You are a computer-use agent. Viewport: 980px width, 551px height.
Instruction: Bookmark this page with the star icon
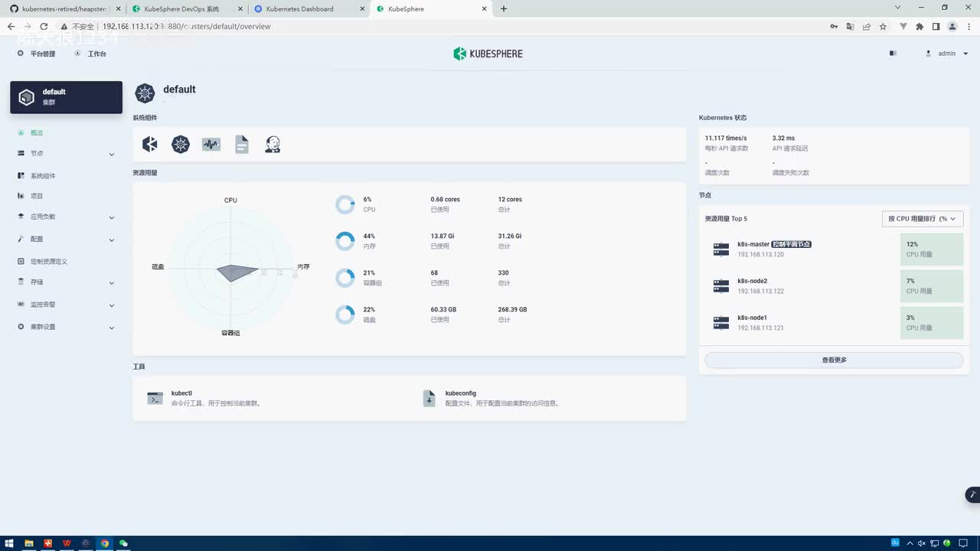click(883, 26)
